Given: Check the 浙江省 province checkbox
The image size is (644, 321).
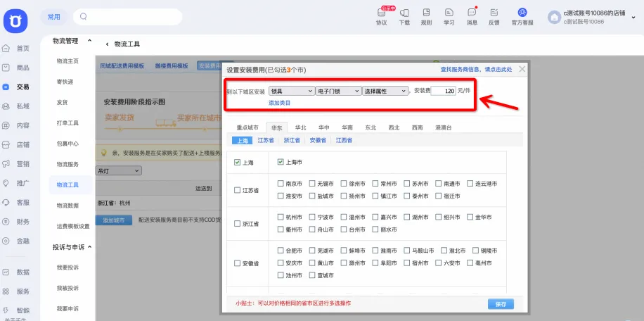Looking at the screenshot, I should (x=237, y=224).
